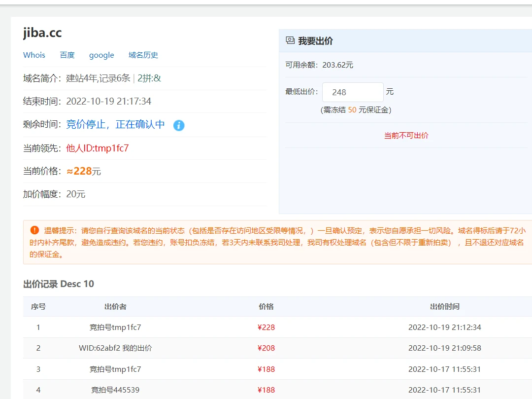Click the 出价时间 column header
This screenshot has height=399, width=532.
tap(444, 307)
